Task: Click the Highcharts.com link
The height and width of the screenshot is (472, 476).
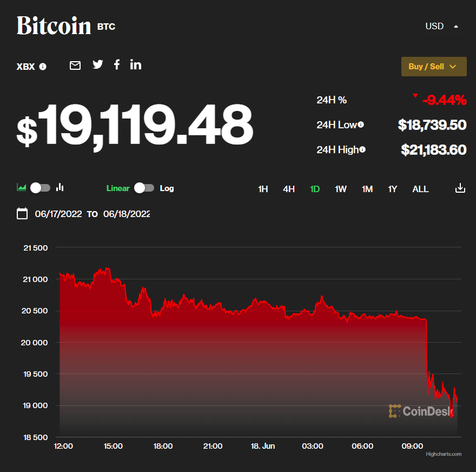Action: pyautogui.click(x=445, y=454)
